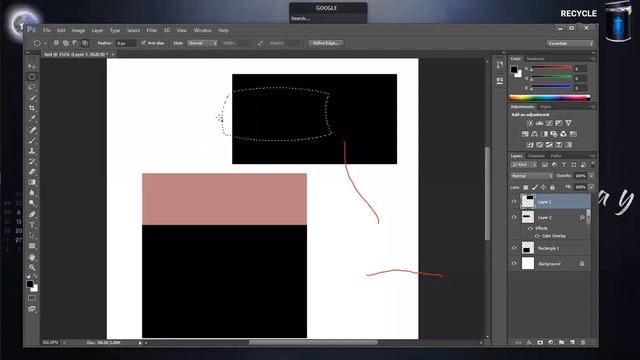
Task: Click the Refine Edge button
Action: 326,43
